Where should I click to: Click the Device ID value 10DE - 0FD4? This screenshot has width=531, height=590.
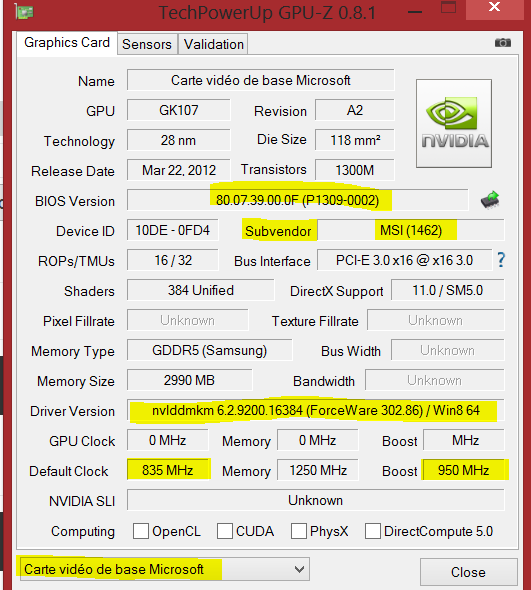pyautogui.click(x=172, y=230)
